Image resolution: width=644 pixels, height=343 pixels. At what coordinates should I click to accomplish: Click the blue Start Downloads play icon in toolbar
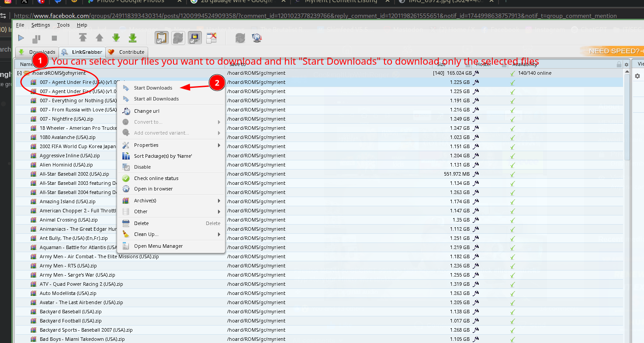21,38
